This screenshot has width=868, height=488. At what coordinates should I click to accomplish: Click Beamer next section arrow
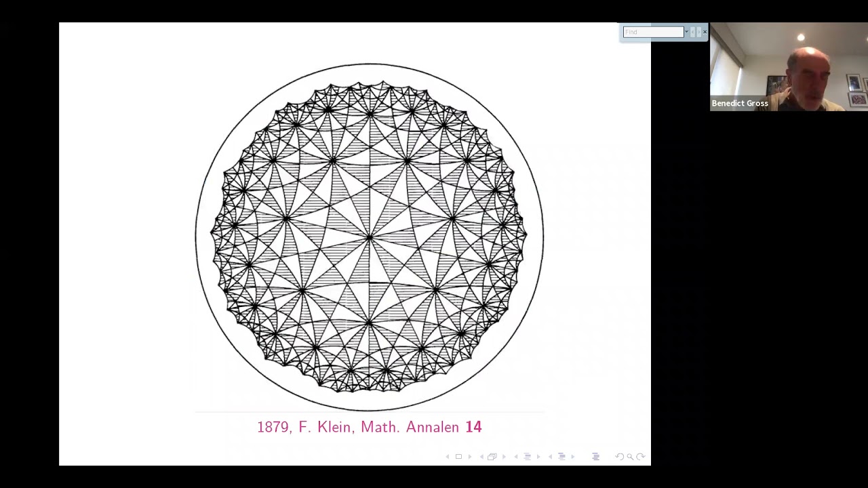coord(573,457)
